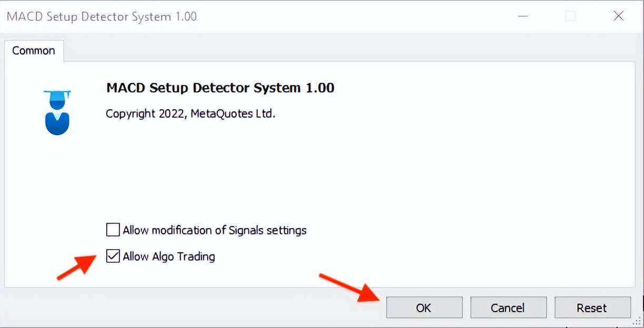Click the red arrow beside Allow Algo Trading
644x328 pixels.
click(77, 267)
